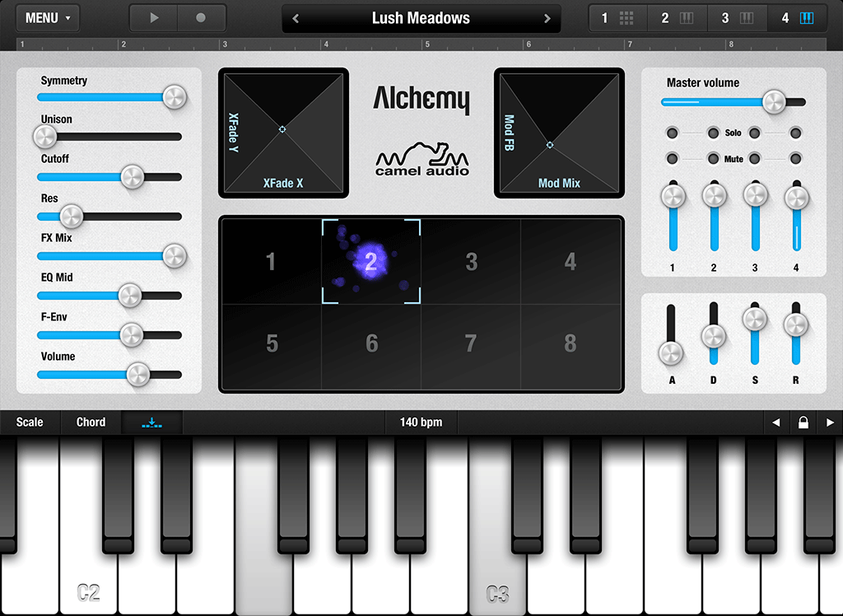Select the glowing remix pad 2
This screenshot has height=616, width=843.
coord(371,261)
